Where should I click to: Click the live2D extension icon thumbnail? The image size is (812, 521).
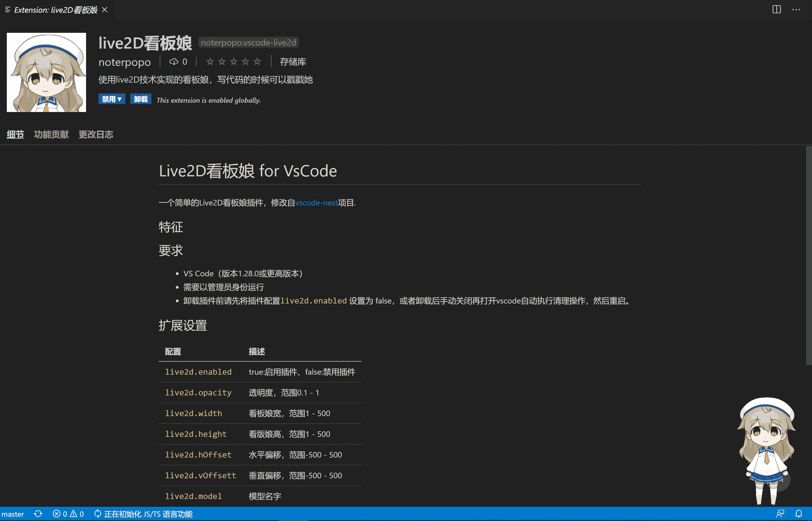(46, 72)
